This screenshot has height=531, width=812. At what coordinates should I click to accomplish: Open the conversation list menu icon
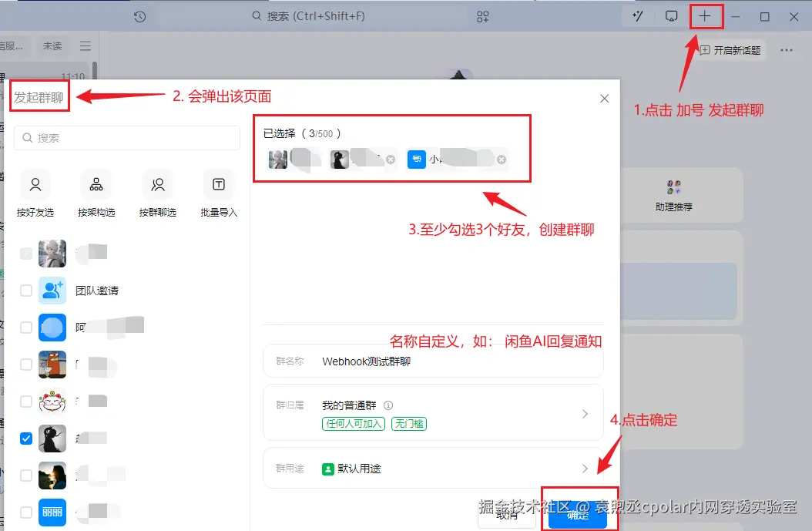coord(86,46)
